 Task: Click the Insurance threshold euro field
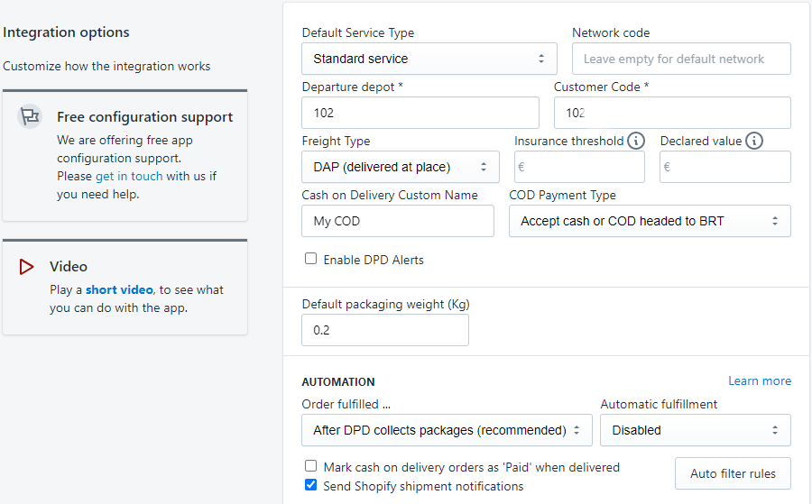coord(579,167)
